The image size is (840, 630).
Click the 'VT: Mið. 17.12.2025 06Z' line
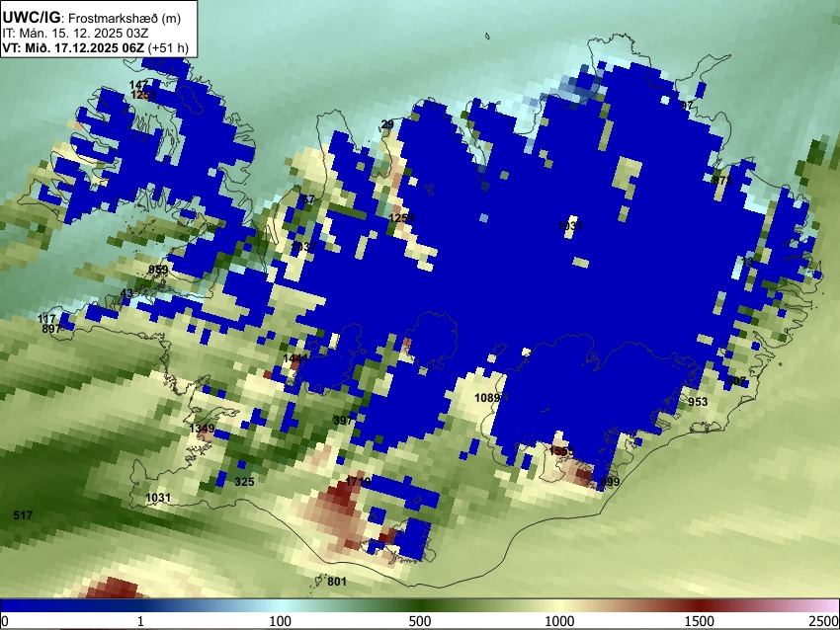[x=73, y=47]
